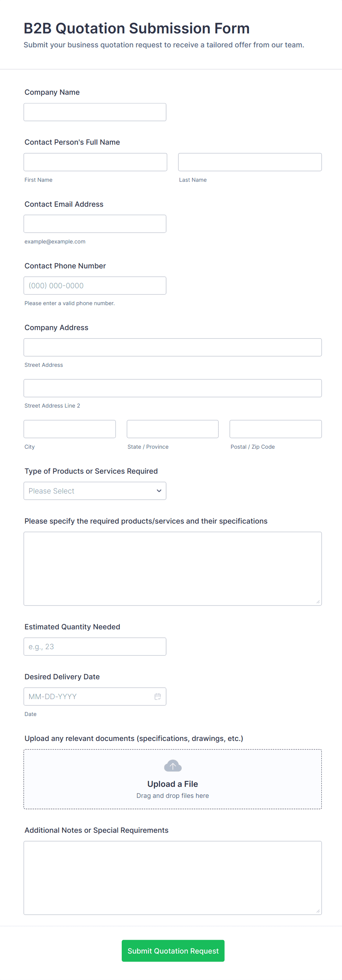342x980 pixels.
Task: Click the Company Name input field
Action: [95, 112]
